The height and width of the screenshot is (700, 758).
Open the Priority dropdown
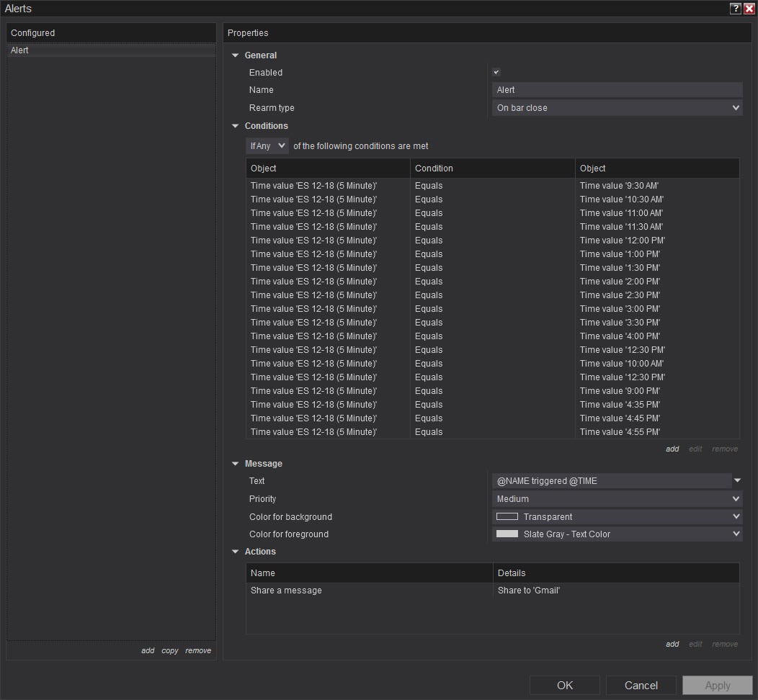[x=617, y=499]
